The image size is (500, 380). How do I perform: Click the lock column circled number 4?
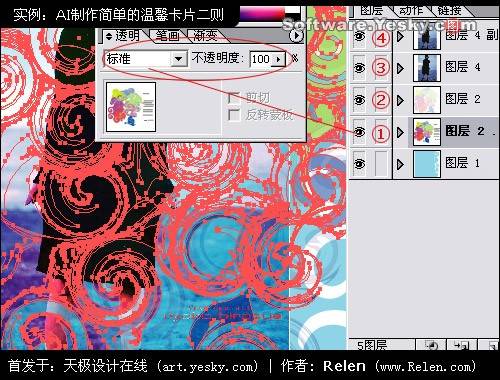pyautogui.click(x=381, y=38)
